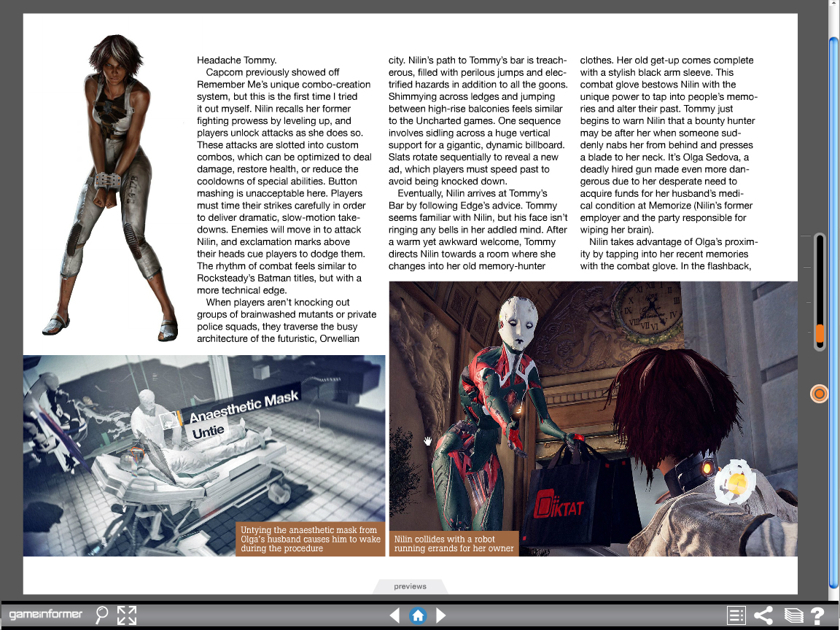This screenshot has width=840, height=630.
Task: Click the "Anaesthetic Mask" label in screenshot
Action: [244, 407]
